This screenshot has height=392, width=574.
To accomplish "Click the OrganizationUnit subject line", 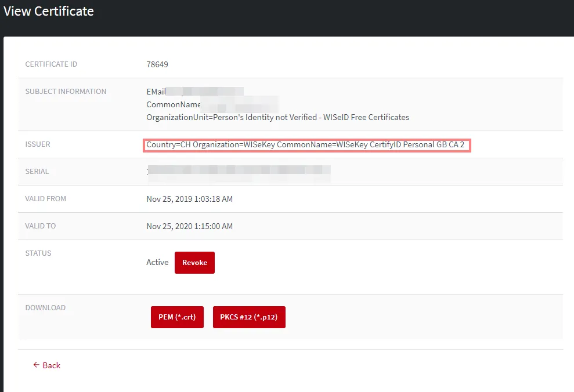I will coord(278,117).
